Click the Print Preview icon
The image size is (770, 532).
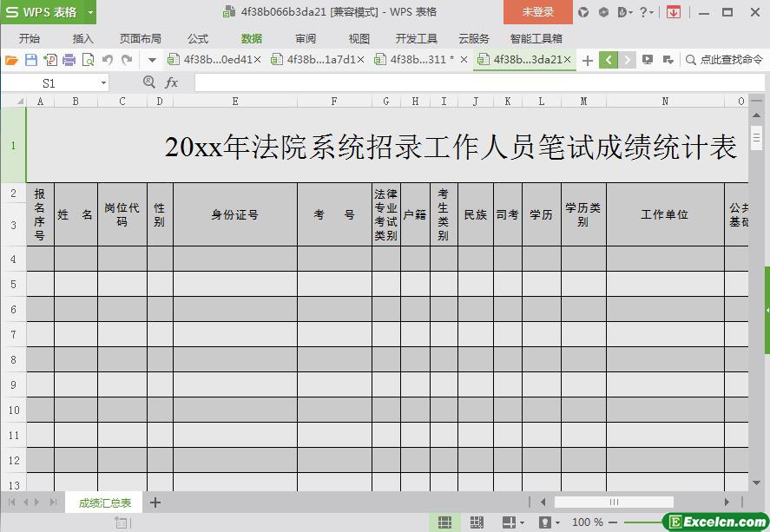point(88,60)
